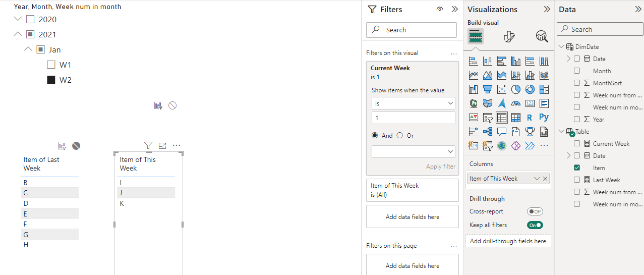
Task: Check the Current Week field box
Action: tap(577, 144)
